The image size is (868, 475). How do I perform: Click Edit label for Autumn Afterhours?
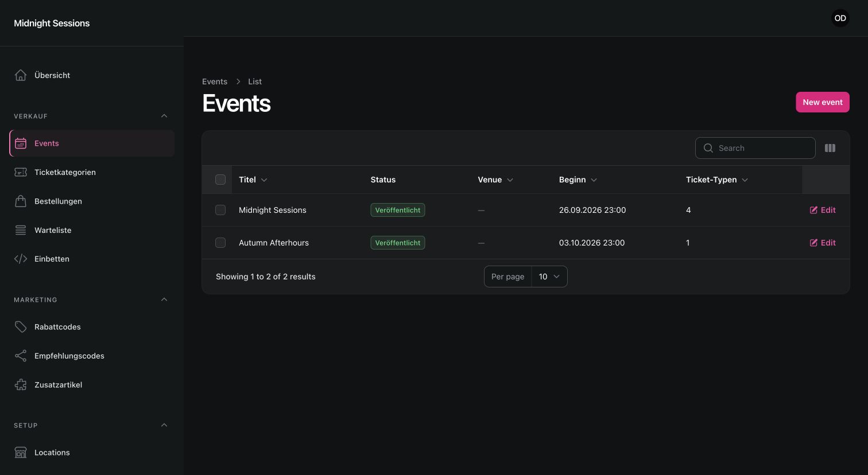coord(828,243)
